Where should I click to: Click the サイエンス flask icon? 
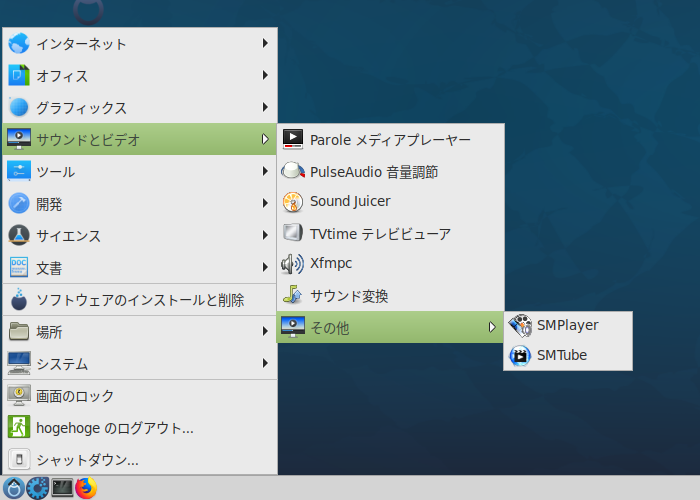coord(19,235)
